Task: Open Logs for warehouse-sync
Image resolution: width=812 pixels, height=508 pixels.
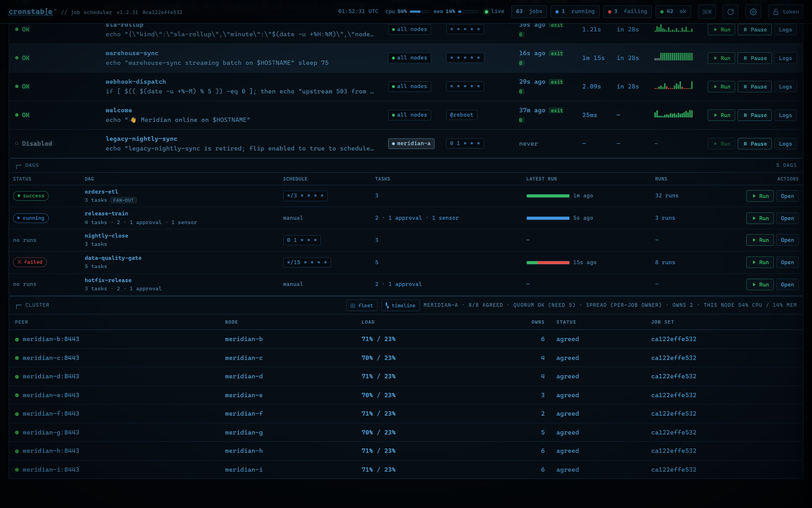Action: click(x=785, y=58)
